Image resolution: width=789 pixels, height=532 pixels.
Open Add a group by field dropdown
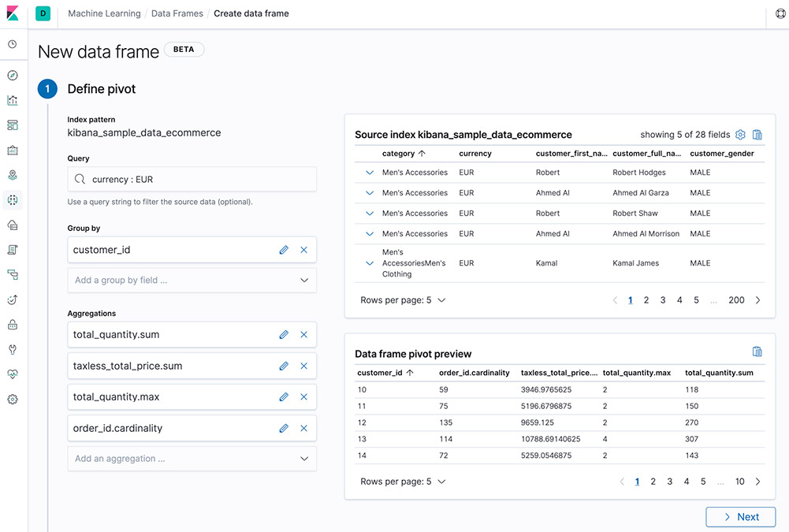point(192,281)
